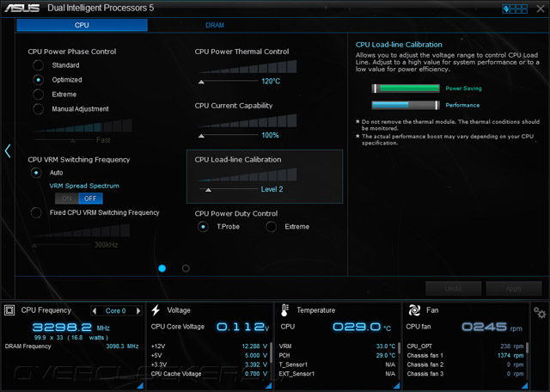
Task: Select Manual Adjustment phase control
Action: coord(38,109)
